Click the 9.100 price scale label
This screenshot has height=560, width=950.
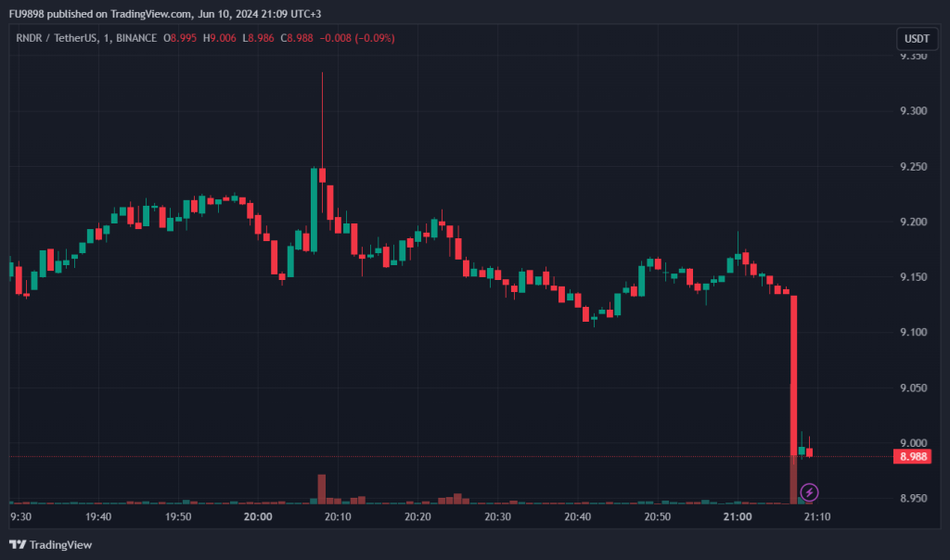[x=914, y=332]
